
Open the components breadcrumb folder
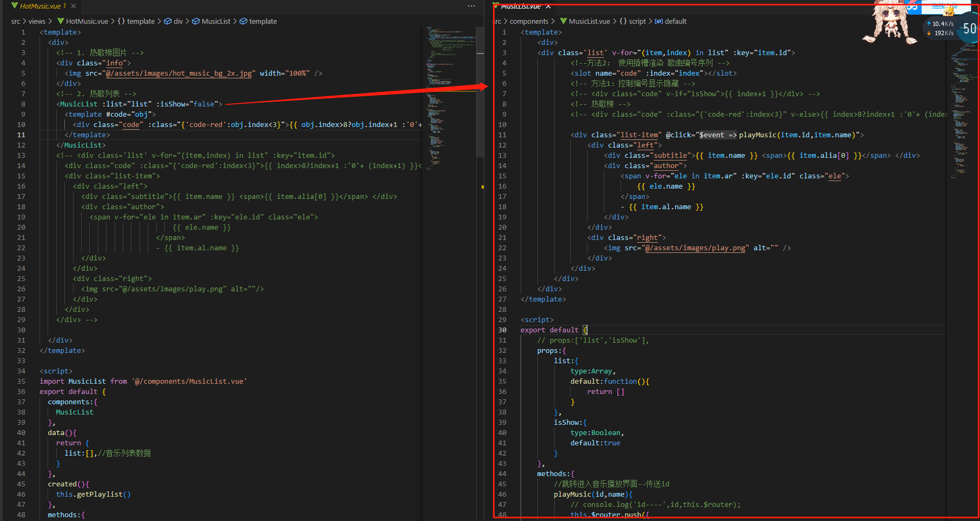click(529, 22)
